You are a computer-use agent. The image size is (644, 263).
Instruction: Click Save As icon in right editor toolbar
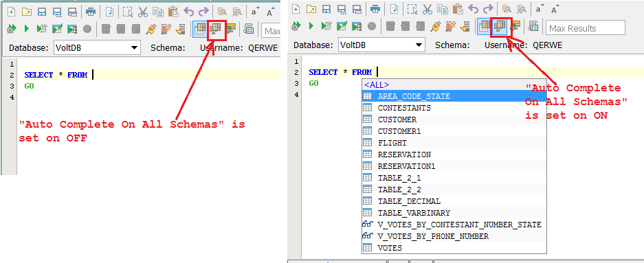pos(342,9)
